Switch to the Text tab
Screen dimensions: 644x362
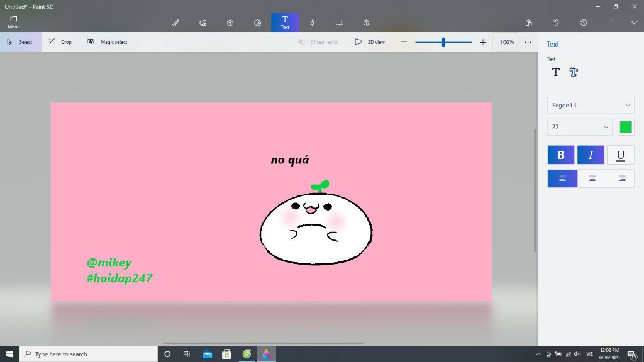[x=285, y=22]
